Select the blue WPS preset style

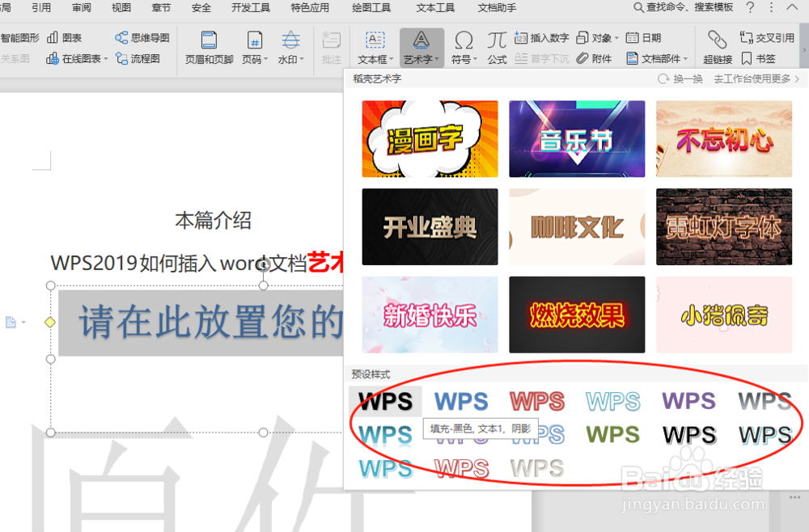coord(461,401)
